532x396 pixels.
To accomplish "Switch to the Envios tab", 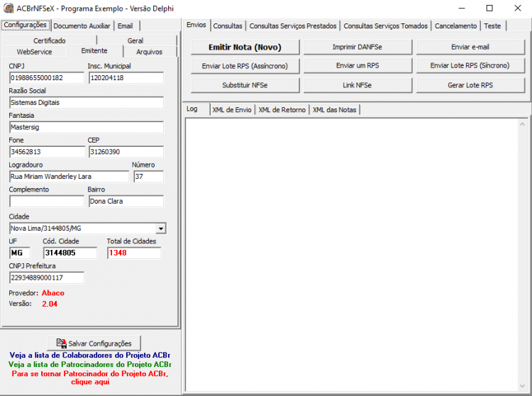I will pyautogui.click(x=196, y=25).
